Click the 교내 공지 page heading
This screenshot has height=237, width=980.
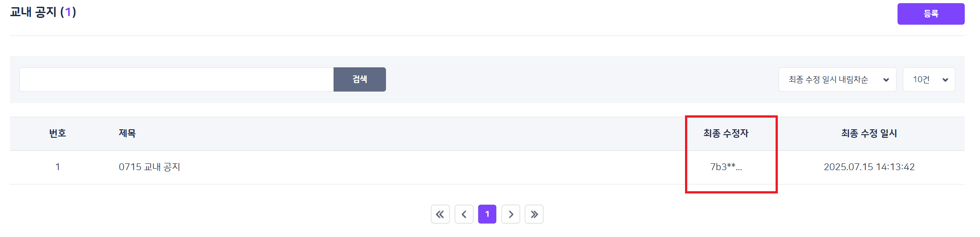pos(33,12)
